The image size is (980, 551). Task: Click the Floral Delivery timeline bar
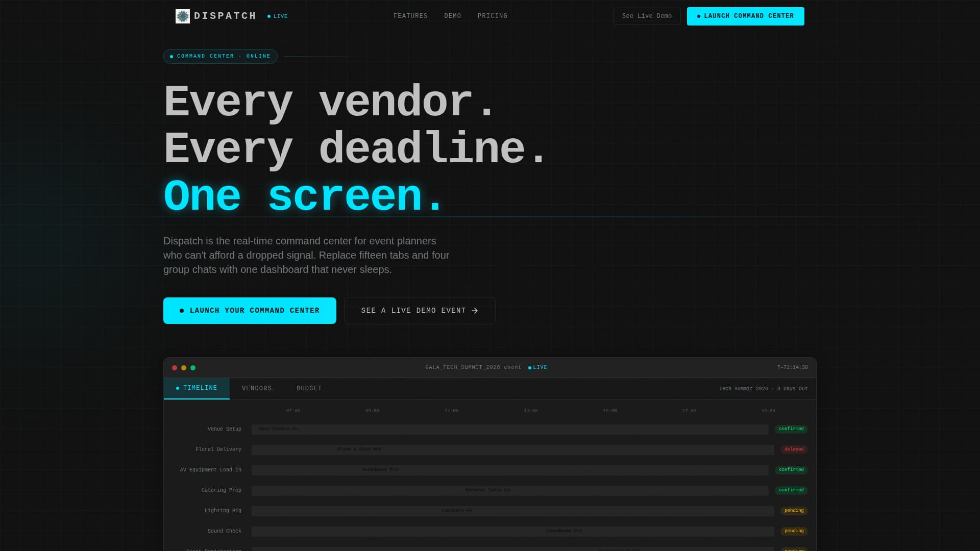pyautogui.click(x=513, y=450)
